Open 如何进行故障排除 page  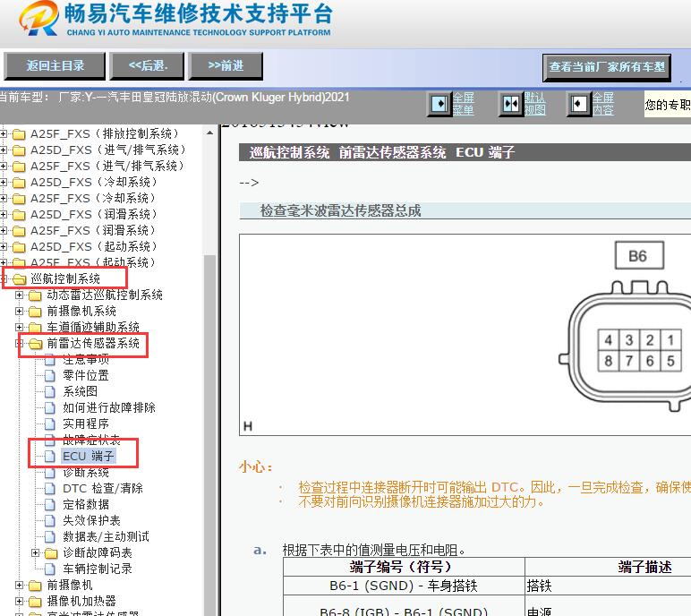coord(109,407)
